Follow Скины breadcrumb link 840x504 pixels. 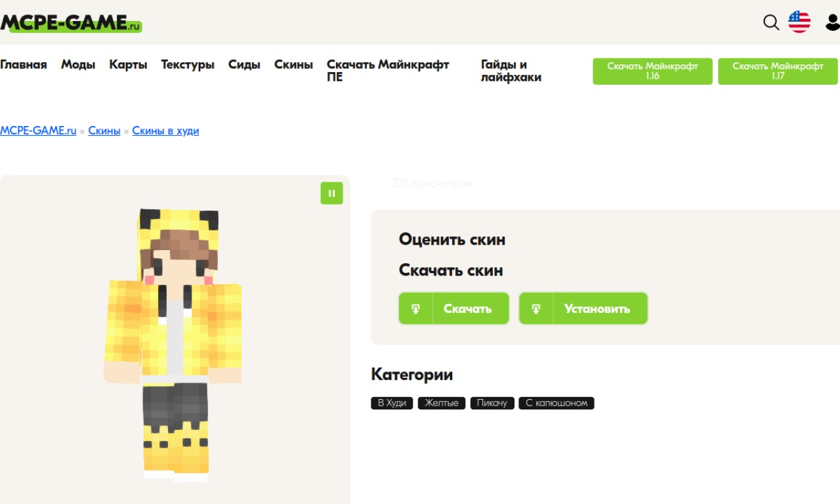104,131
